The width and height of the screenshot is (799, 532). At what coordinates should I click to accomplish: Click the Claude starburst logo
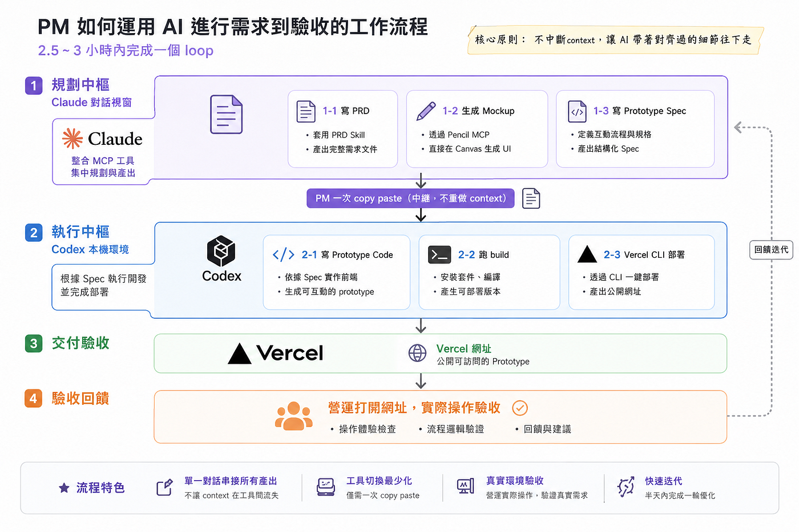[x=72, y=139]
